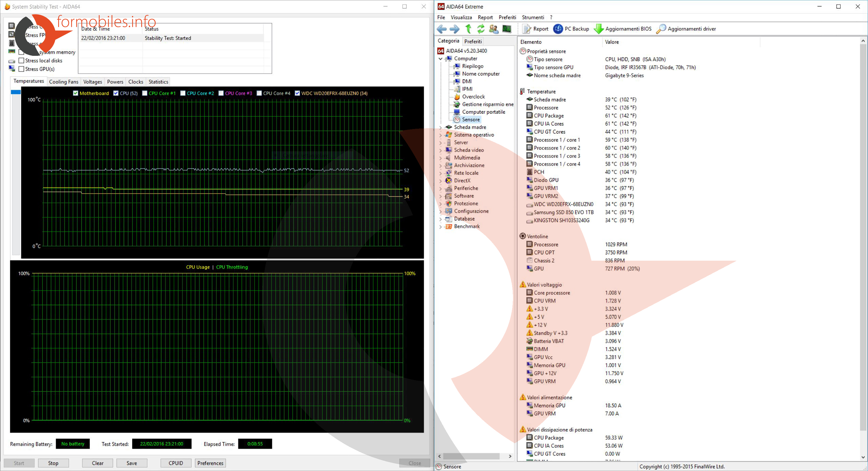Click the blue graph scale slider bar
868x471 pixels.
(x=16, y=92)
